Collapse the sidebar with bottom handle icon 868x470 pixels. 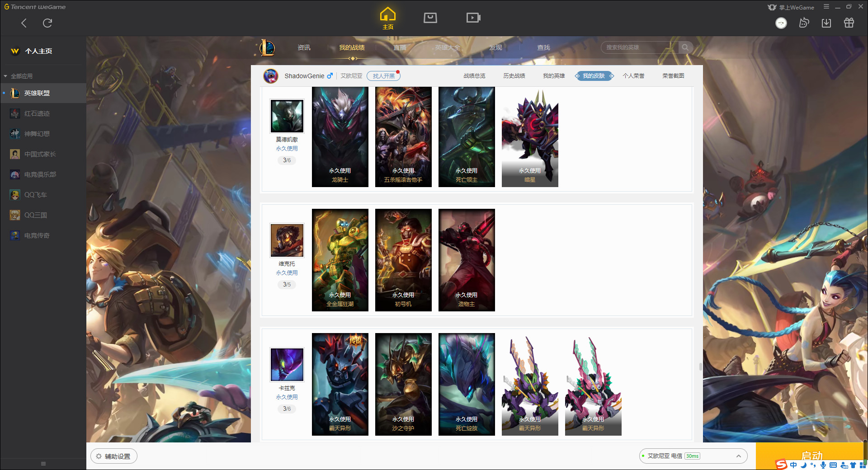43,464
